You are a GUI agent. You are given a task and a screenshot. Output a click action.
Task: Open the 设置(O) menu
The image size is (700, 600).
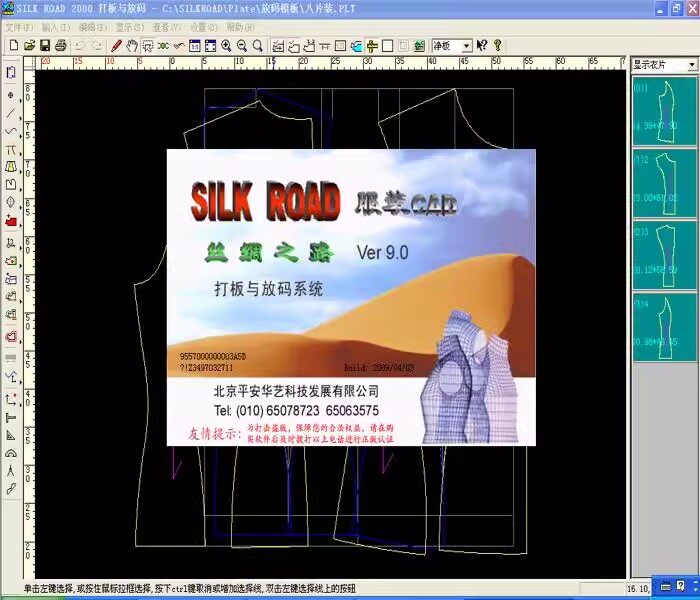[x=204, y=27]
